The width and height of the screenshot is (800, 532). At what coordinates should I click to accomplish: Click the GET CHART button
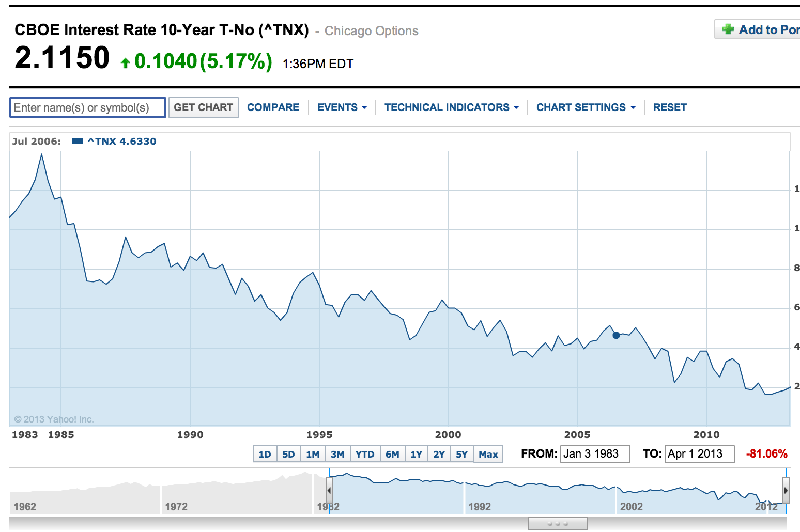click(x=204, y=107)
